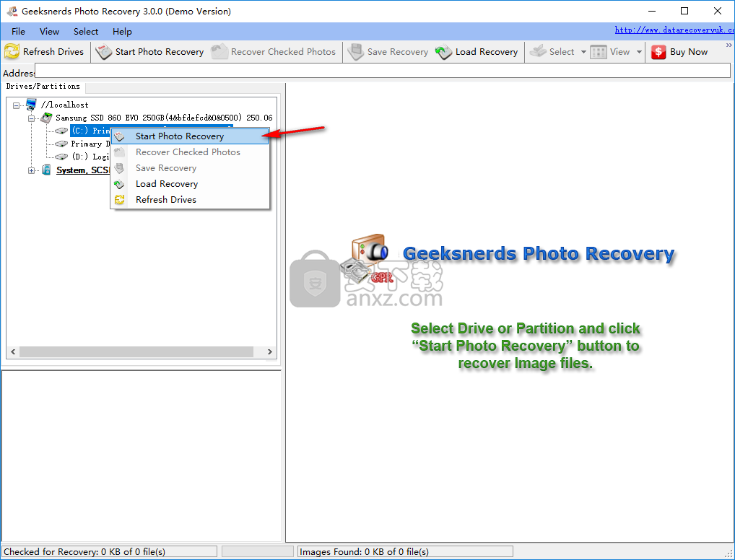
Task: Click the Address input field
Action: [x=383, y=71]
